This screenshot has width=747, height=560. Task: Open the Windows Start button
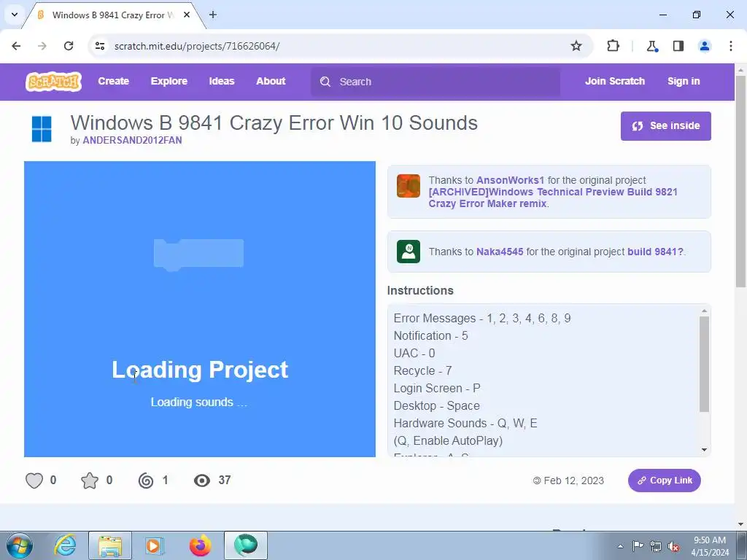(20, 545)
